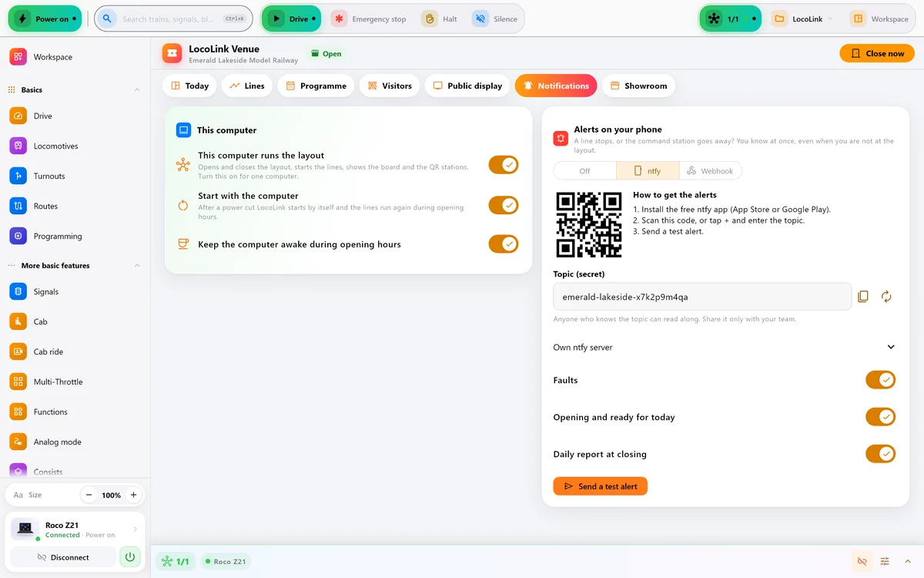Switch to the Programme tab

point(316,86)
